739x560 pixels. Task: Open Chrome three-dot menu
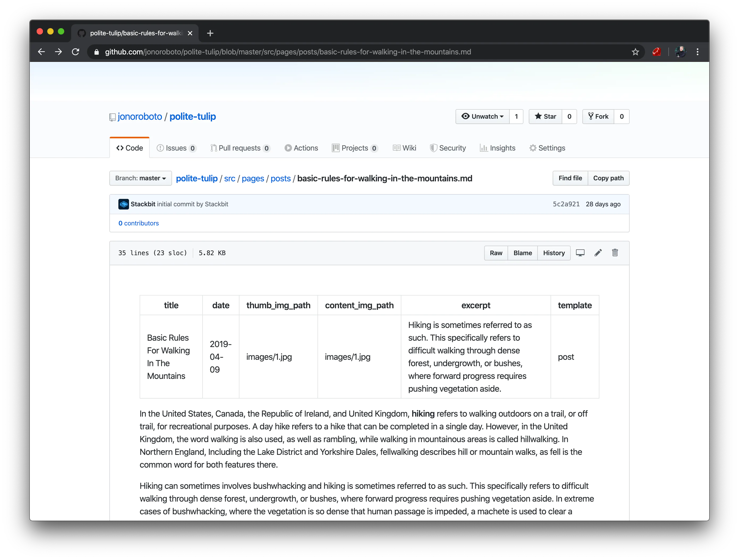[x=698, y=52]
